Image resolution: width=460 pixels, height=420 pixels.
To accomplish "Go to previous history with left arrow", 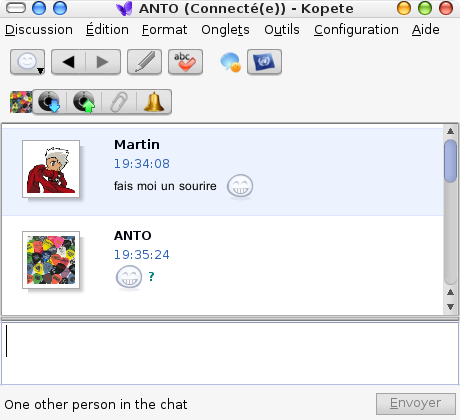I will (69, 62).
